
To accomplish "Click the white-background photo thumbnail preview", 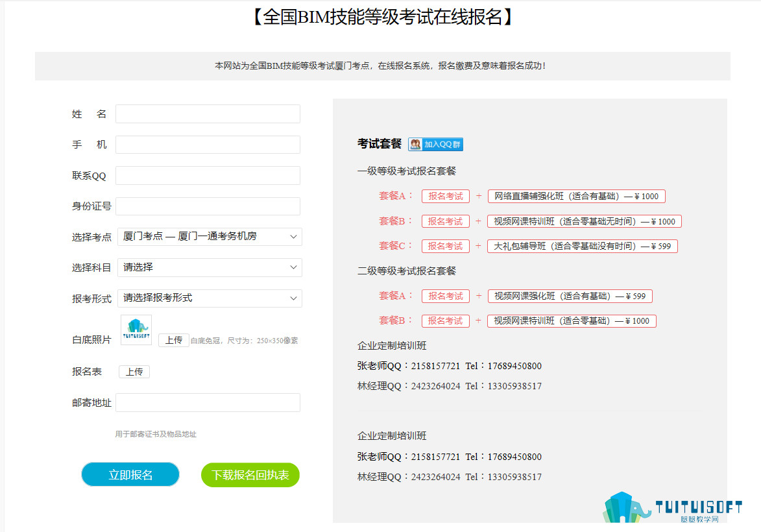I will pyautogui.click(x=136, y=330).
